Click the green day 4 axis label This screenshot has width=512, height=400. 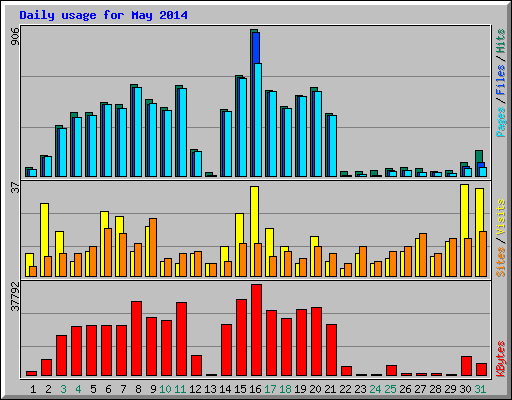78,389
